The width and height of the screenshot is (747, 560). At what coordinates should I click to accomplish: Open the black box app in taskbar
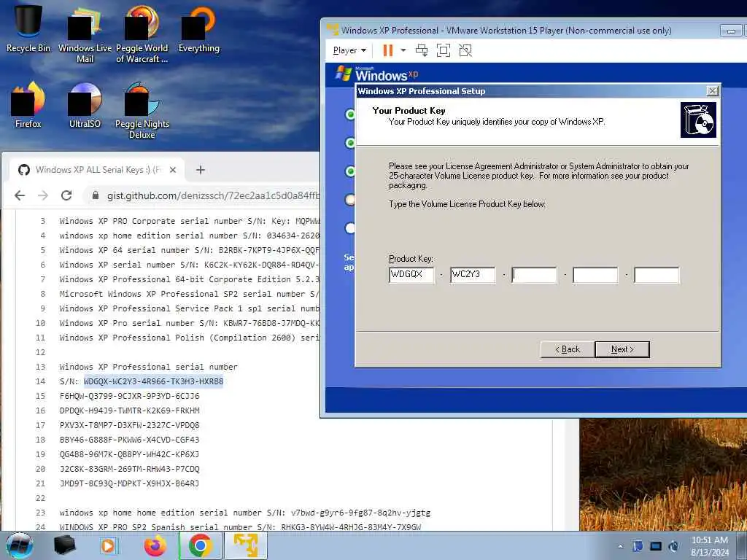(x=65, y=545)
